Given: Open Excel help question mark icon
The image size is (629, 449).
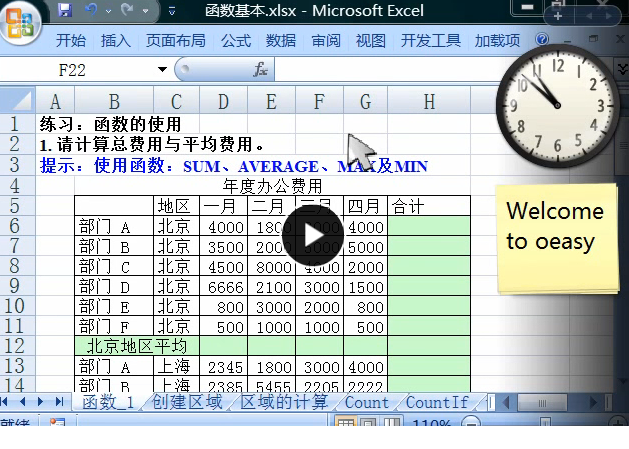Looking at the screenshot, I should pos(542,39).
